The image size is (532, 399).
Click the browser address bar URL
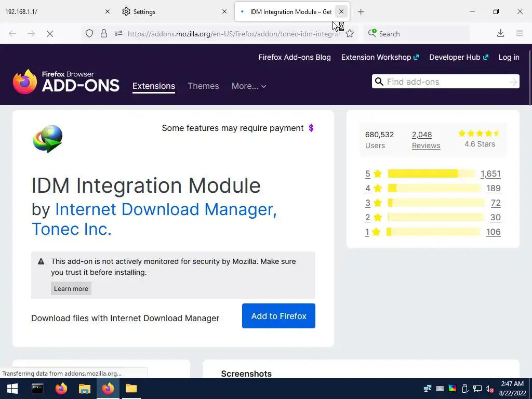(233, 34)
